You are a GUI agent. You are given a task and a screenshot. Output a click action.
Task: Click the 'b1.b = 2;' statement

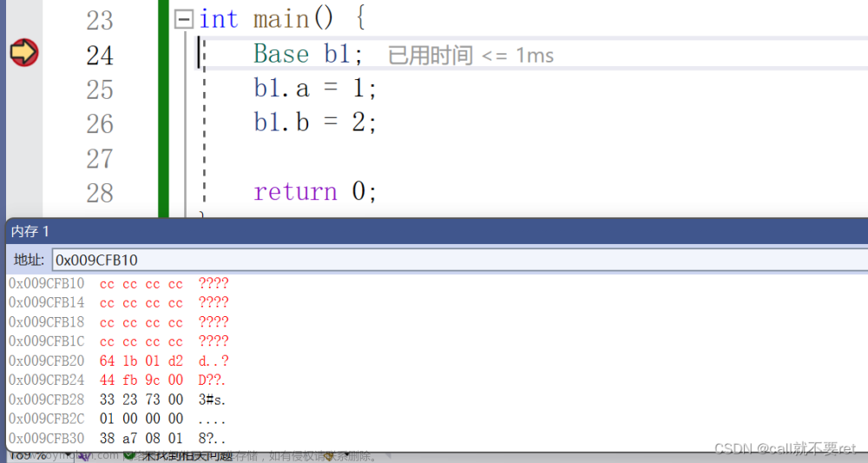coord(315,122)
